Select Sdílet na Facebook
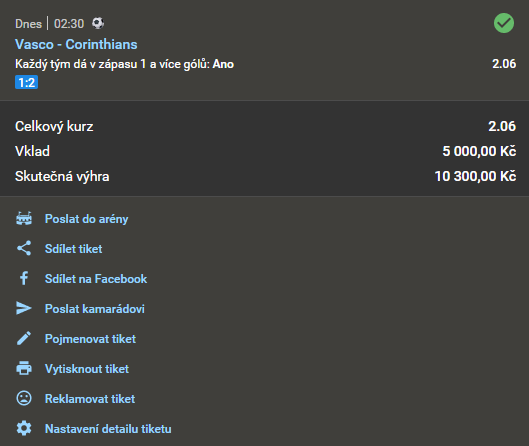Image resolution: width=529 pixels, height=446 pixels. 96,279
